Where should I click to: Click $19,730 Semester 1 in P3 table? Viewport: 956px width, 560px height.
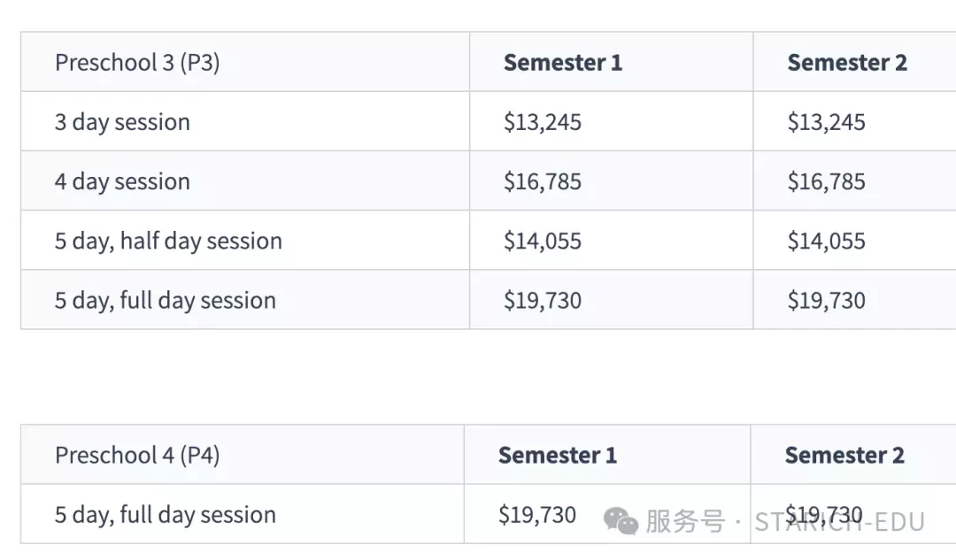click(543, 300)
